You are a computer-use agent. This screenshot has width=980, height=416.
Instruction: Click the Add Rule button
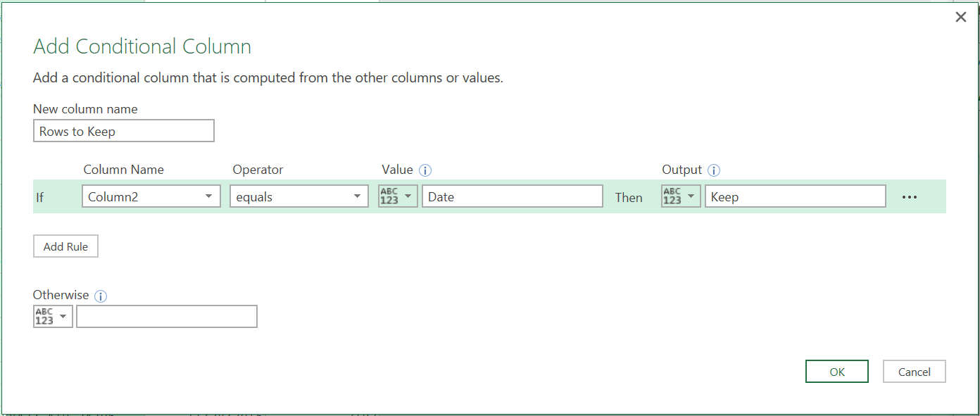(x=65, y=246)
